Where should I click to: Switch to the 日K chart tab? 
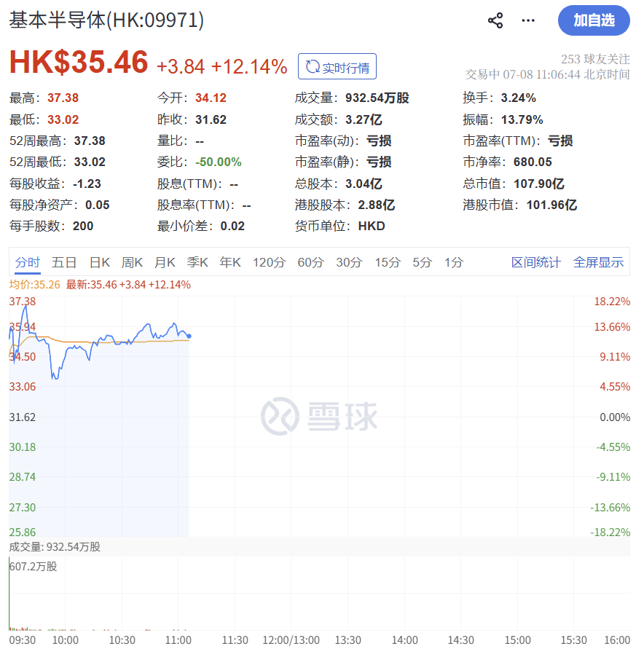point(100,262)
